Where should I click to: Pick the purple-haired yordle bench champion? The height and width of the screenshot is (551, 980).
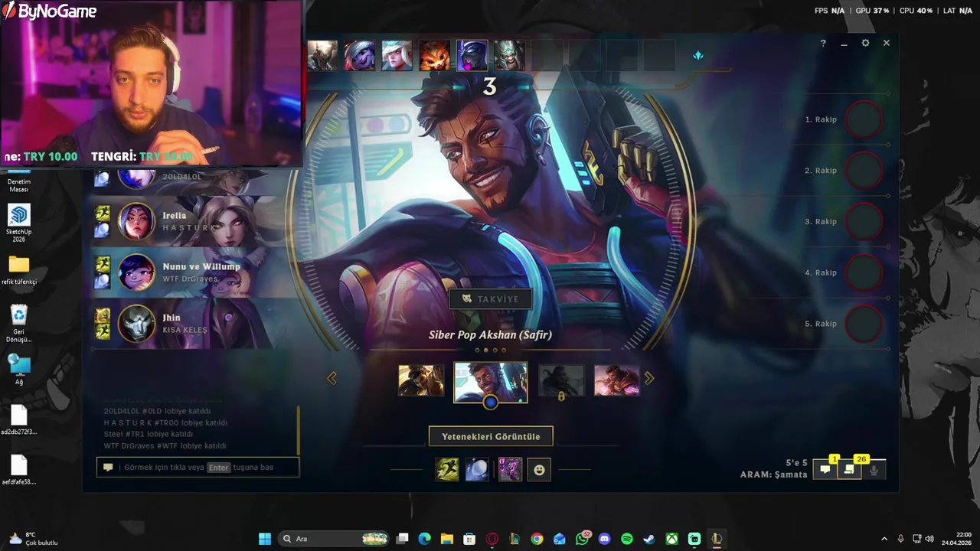tap(360, 56)
